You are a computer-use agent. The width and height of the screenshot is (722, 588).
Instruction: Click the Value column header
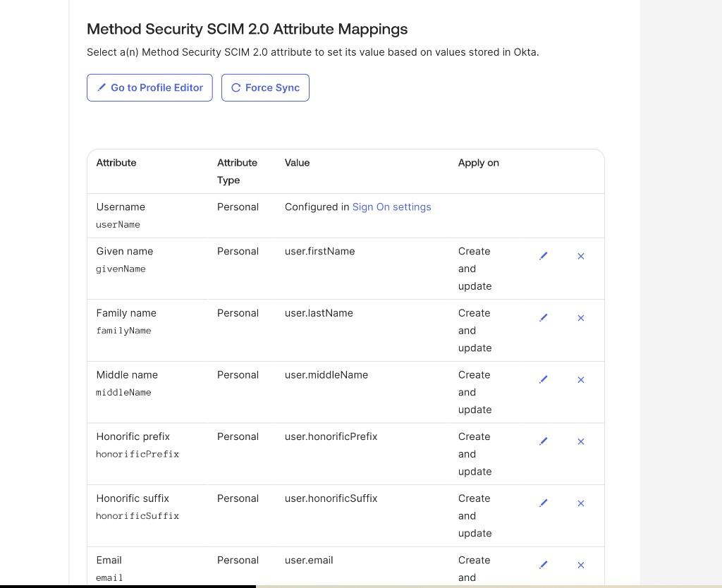coord(297,163)
